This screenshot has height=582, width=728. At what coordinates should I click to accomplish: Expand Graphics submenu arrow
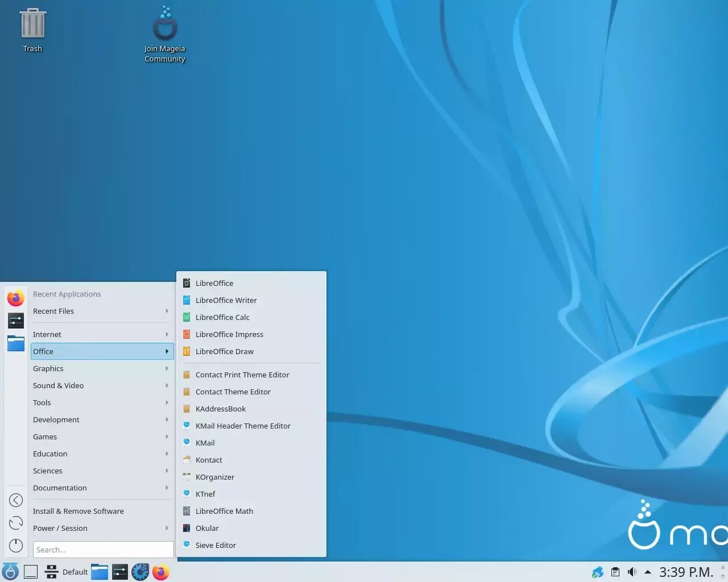167,368
